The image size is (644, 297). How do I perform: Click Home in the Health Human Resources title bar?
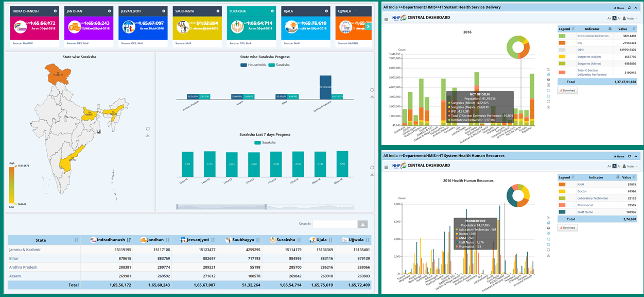point(619,155)
